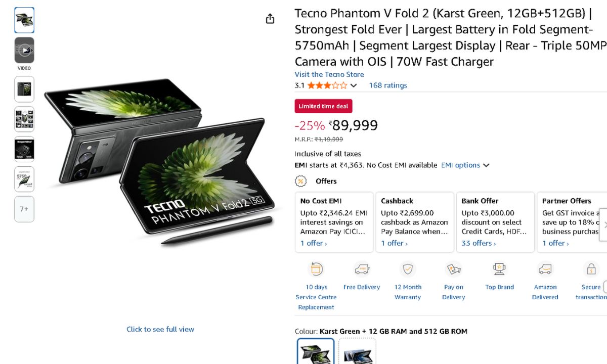Image resolution: width=607 pixels, height=364 pixels.
Task: Click the 10 days Service Centre Replacement icon
Action: (x=316, y=269)
